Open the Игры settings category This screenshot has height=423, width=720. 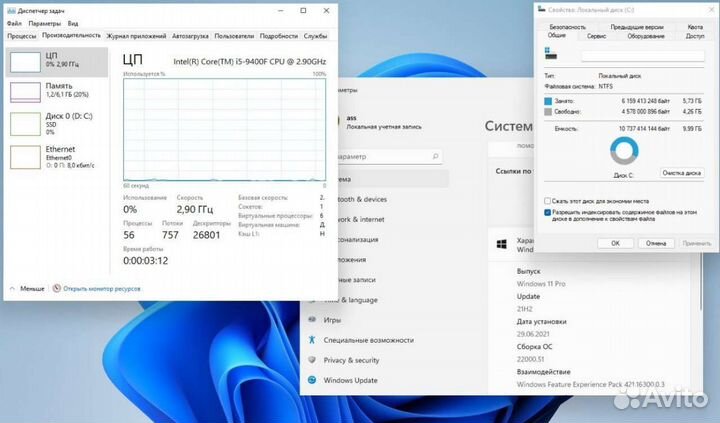coord(332,320)
